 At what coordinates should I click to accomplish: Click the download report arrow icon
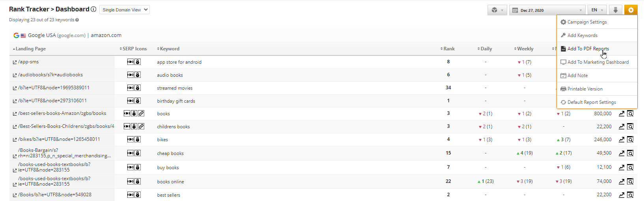pyautogui.click(x=615, y=10)
